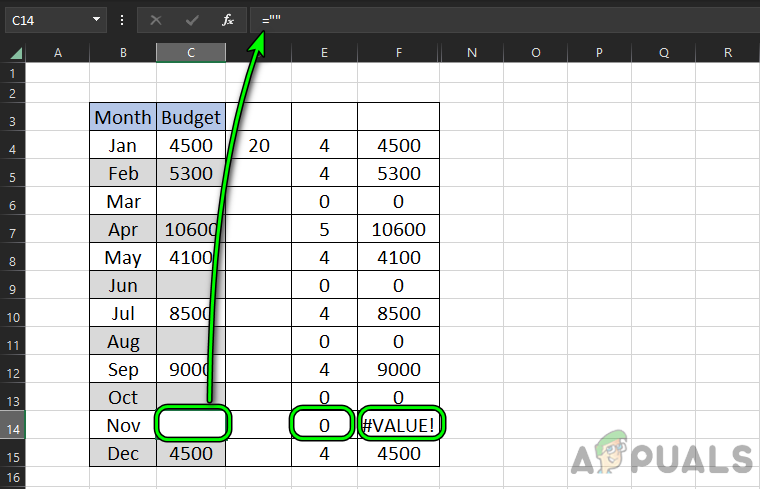
Task: Select column O header
Action: pos(536,53)
